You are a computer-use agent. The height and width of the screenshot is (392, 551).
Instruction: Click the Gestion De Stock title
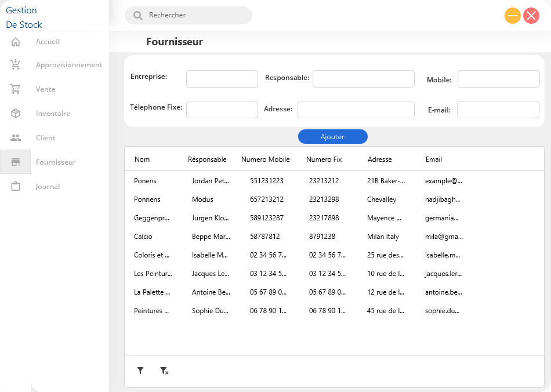[23, 16]
